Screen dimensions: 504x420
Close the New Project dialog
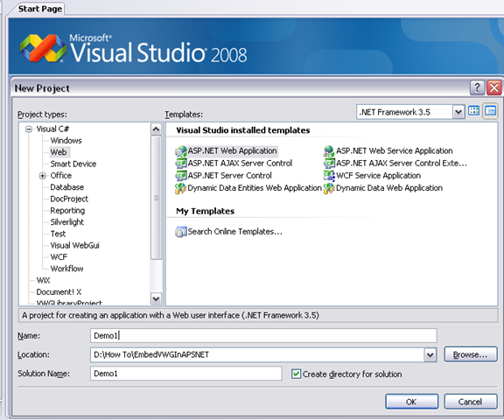[x=494, y=87]
